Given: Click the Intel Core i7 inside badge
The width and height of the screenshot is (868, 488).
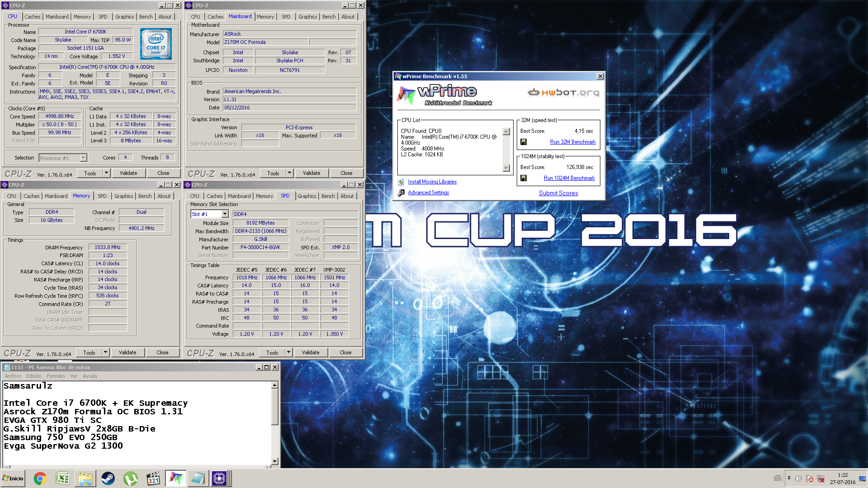Looking at the screenshot, I should (x=156, y=44).
